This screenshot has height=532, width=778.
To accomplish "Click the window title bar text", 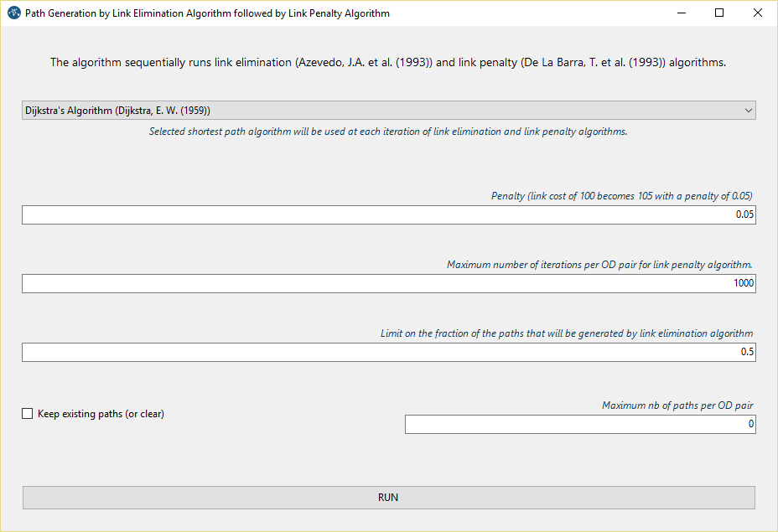I will pyautogui.click(x=207, y=13).
